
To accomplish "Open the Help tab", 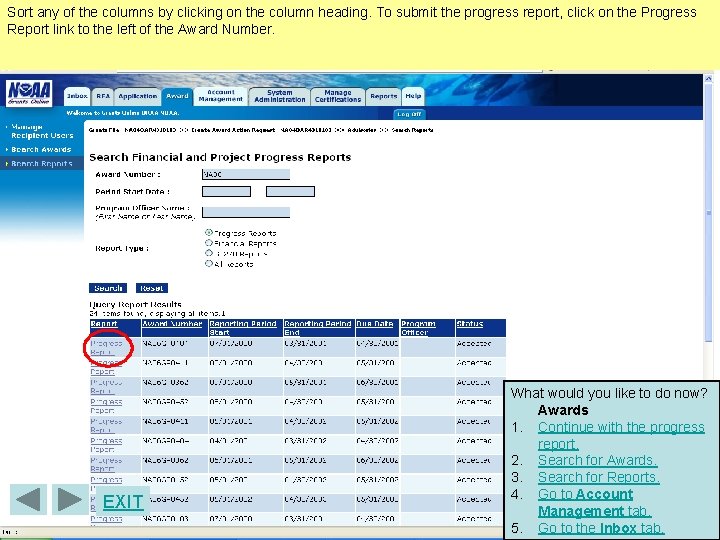I will [413, 96].
